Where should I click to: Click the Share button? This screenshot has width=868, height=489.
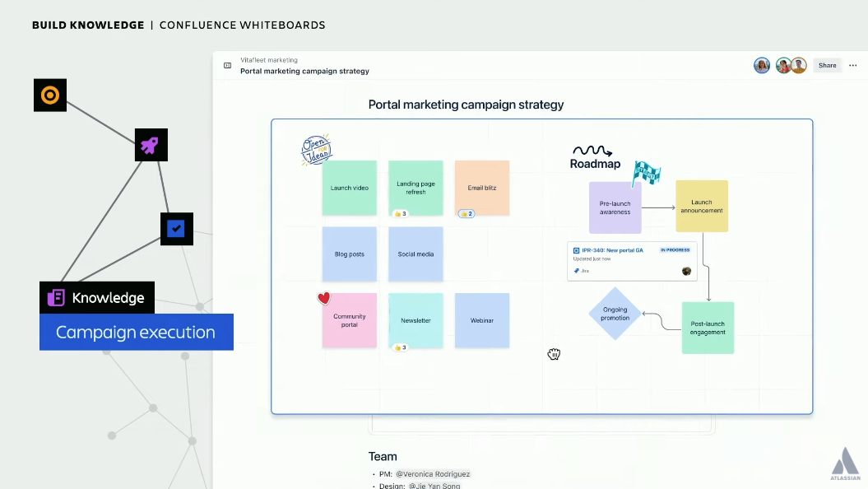tap(828, 65)
